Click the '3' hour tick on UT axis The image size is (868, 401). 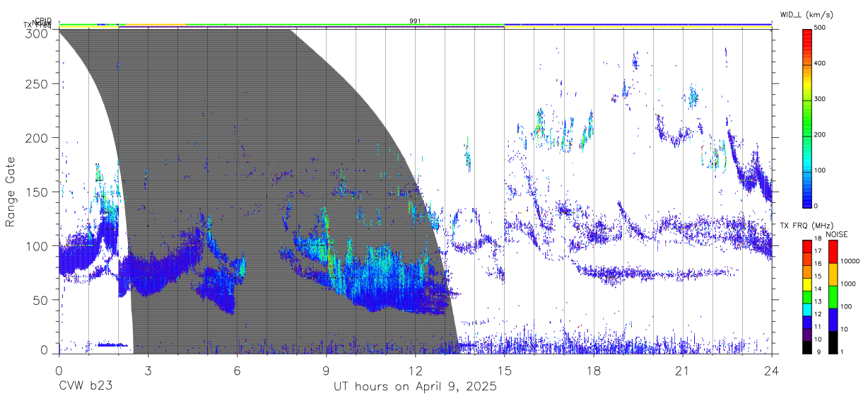[148, 371]
